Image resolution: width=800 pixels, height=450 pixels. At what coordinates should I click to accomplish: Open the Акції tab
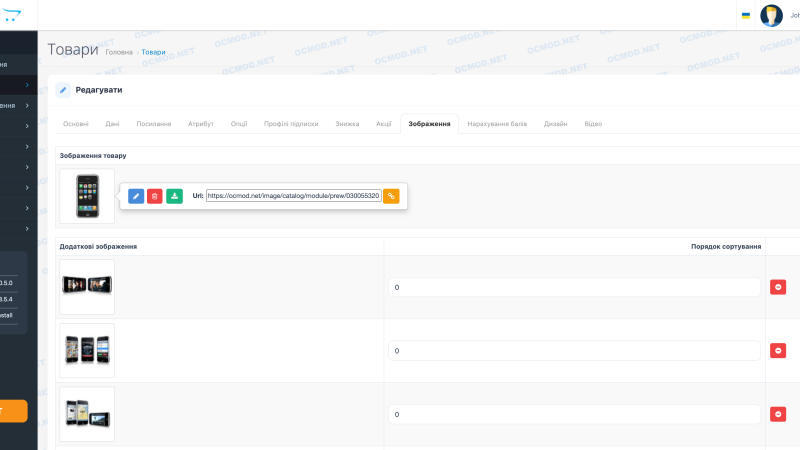384,124
